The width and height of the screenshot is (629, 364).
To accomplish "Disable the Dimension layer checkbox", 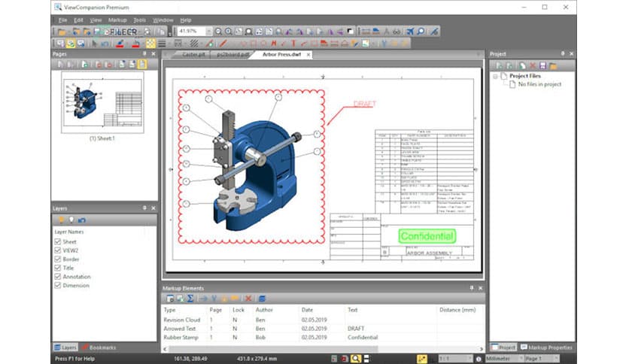I will [x=58, y=286].
